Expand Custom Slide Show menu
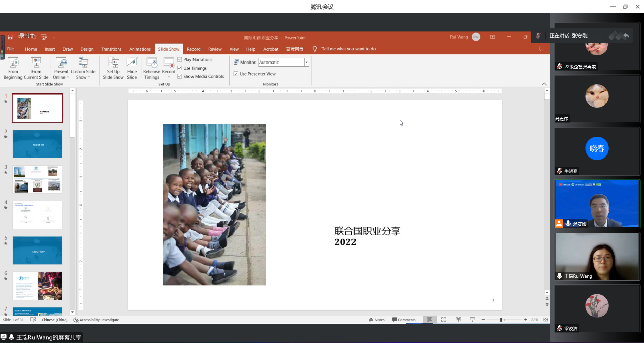 83,74
